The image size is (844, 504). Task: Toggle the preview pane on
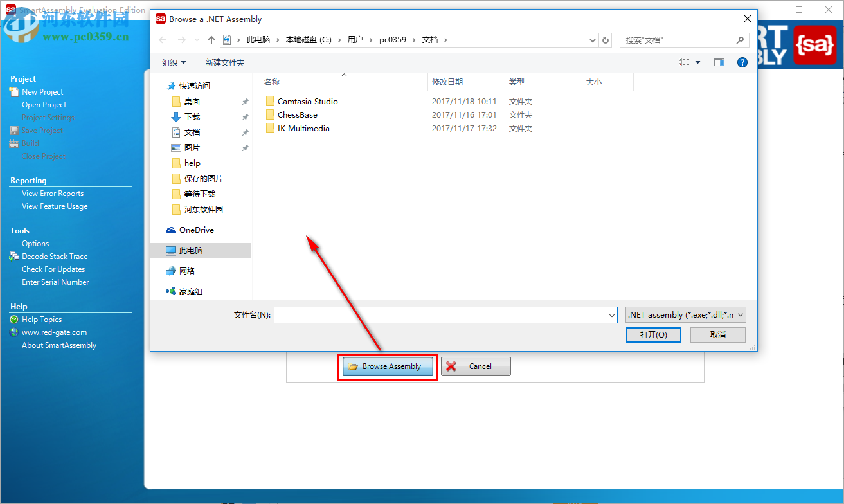[719, 62]
